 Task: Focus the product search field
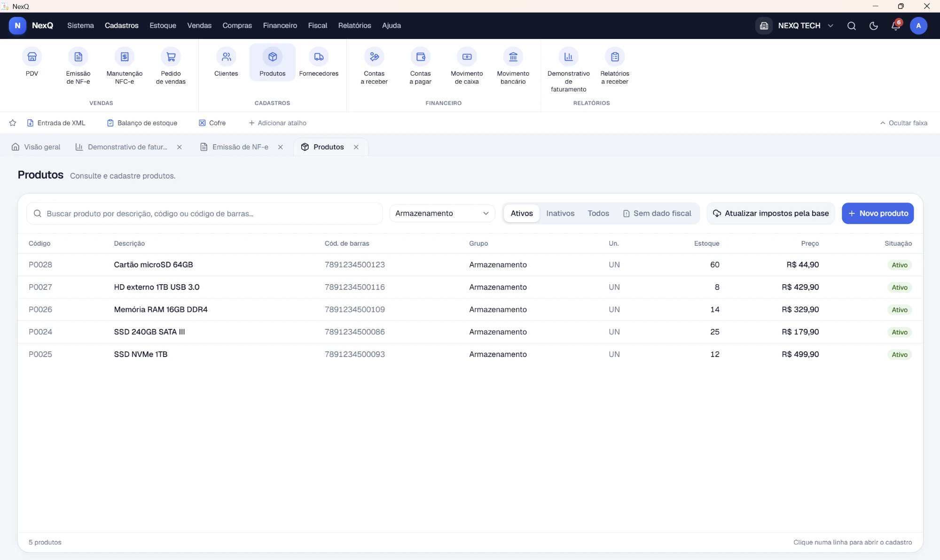tap(204, 213)
